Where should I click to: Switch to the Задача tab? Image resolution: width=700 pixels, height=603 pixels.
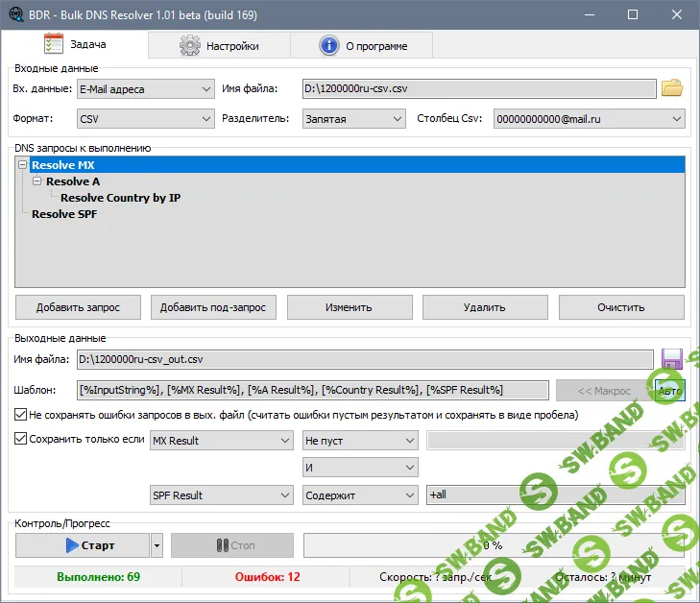point(75,44)
